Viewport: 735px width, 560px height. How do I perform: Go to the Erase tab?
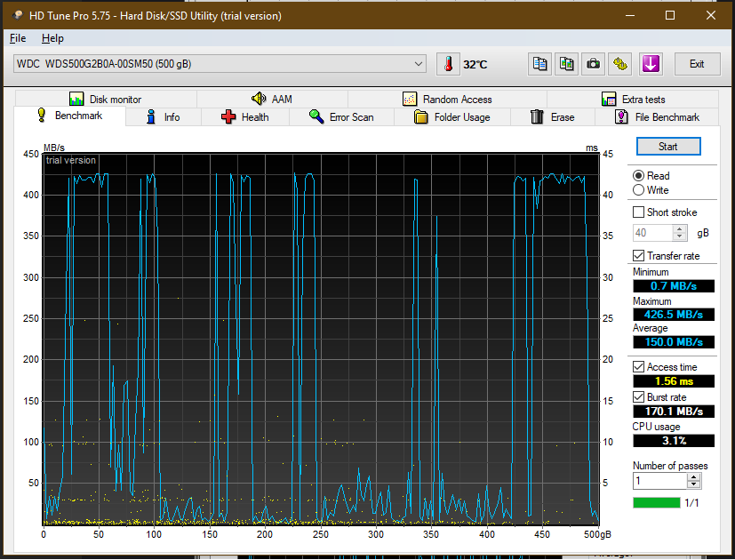tap(553, 117)
